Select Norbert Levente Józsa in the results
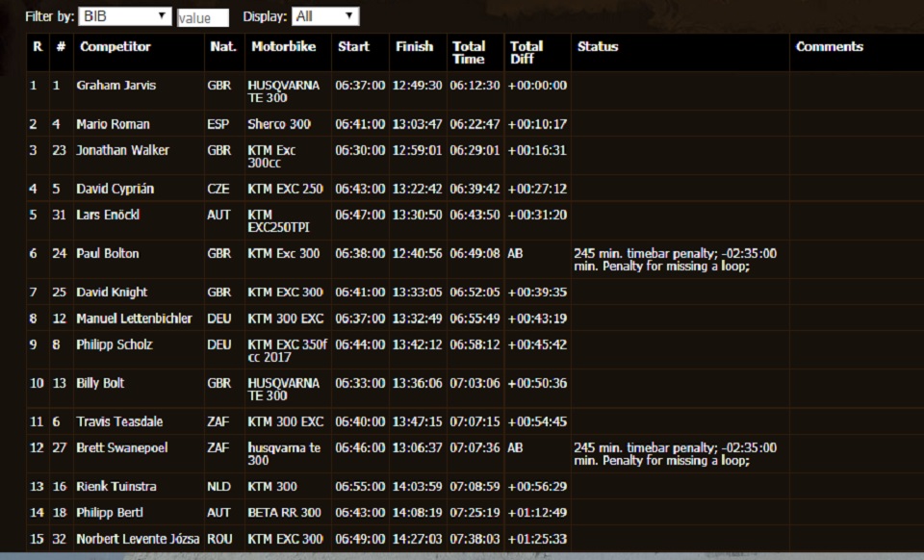 [138, 539]
